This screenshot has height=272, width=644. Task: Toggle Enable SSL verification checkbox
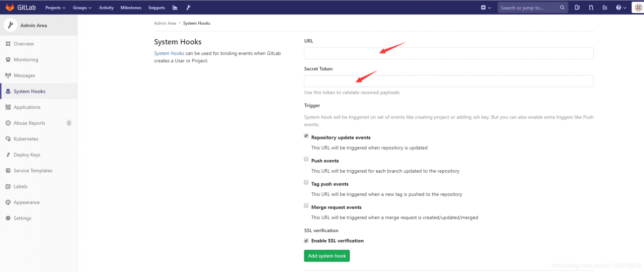(x=306, y=241)
